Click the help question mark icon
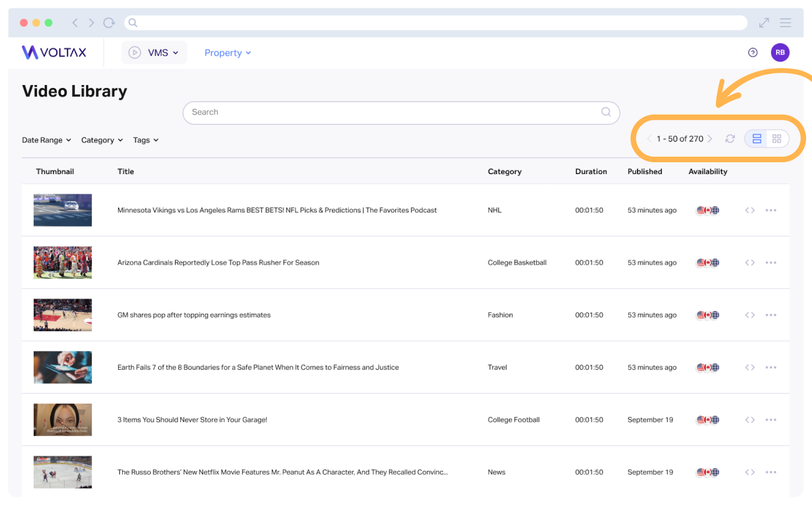Image resolution: width=812 pixels, height=505 pixels. point(753,53)
